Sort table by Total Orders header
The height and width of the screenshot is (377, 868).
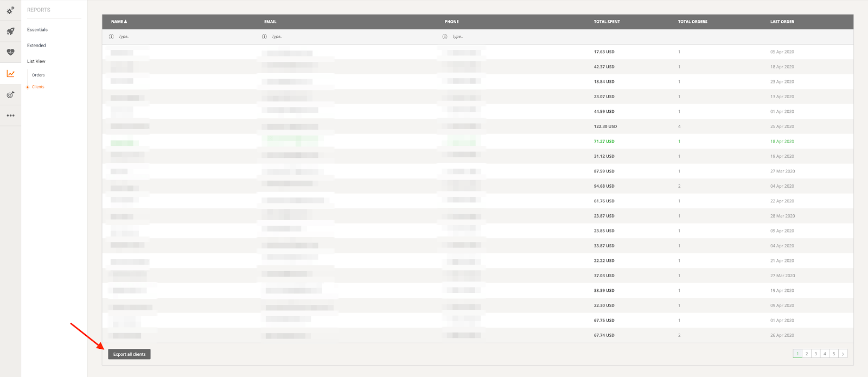click(x=692, y=22)
